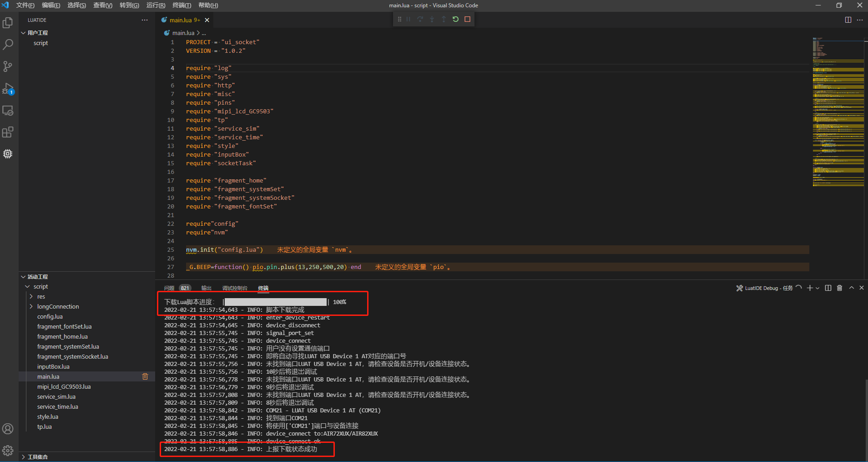Screen dimensions: 868x462
Task: Open the 文件(F) menu
Action: [25, 5]
